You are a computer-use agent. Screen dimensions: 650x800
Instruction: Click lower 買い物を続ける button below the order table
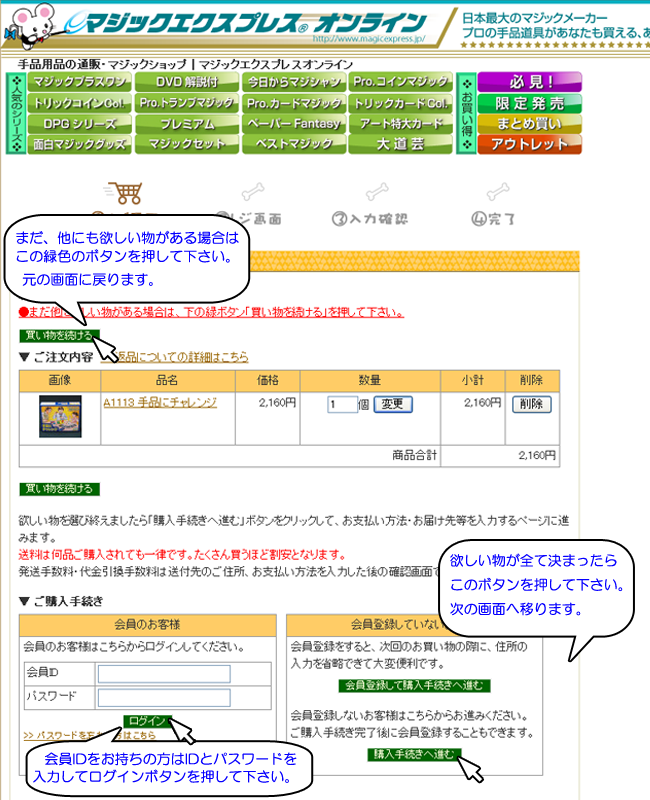(59, 489)
